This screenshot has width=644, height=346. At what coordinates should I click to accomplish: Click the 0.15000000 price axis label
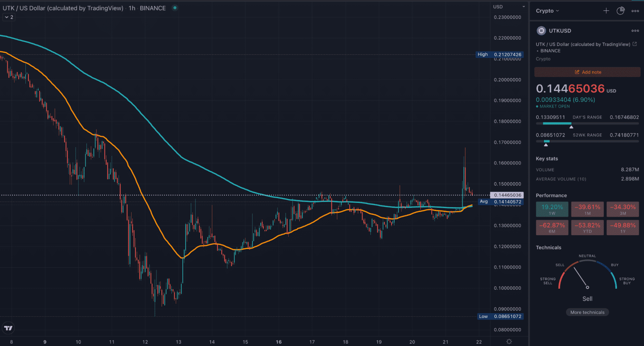tap(507, 184)
